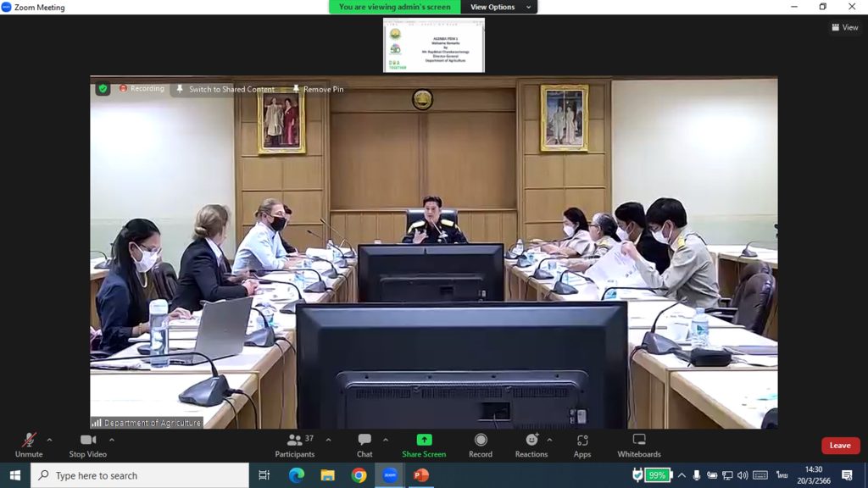The height and width of the screenshot is (488, 868).
Task: Open Participants panel
Action: pyautogui.click(x=294, y=446)
